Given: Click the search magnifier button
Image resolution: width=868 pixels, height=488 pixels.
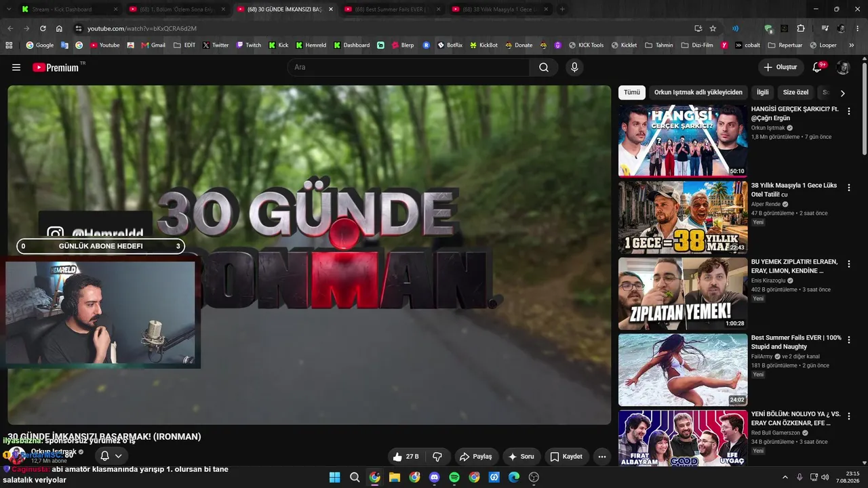Looking at the screenshot, I should coord(544,67).
